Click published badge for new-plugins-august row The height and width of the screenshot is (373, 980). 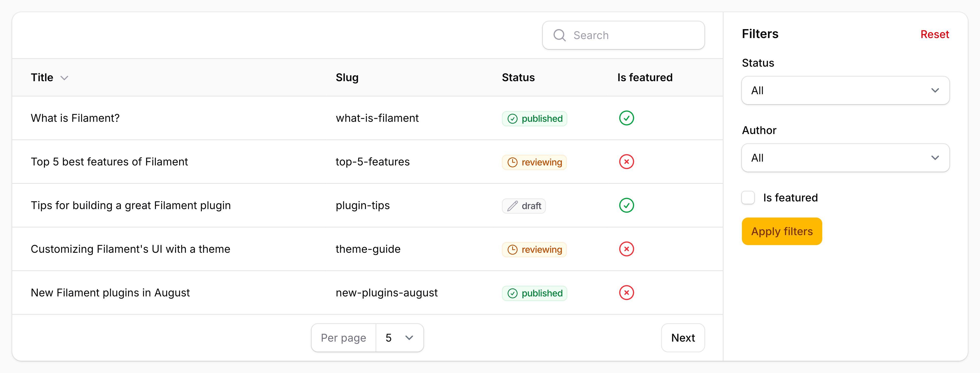(534, 293)
